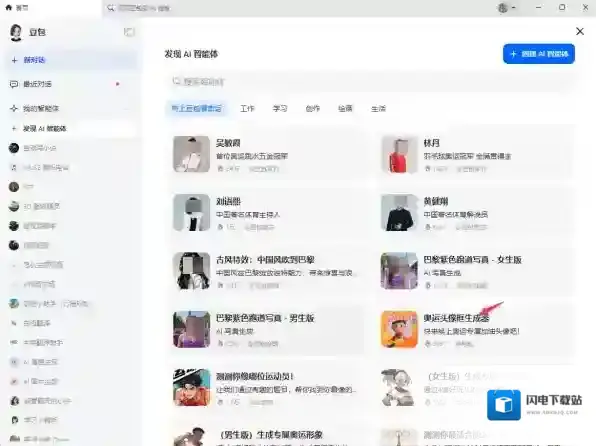Click the 巴黎紫色跑道写真 - 男生版 thumbnail
This screenshot has width=596, height=446.
click(x=192, y=329)
